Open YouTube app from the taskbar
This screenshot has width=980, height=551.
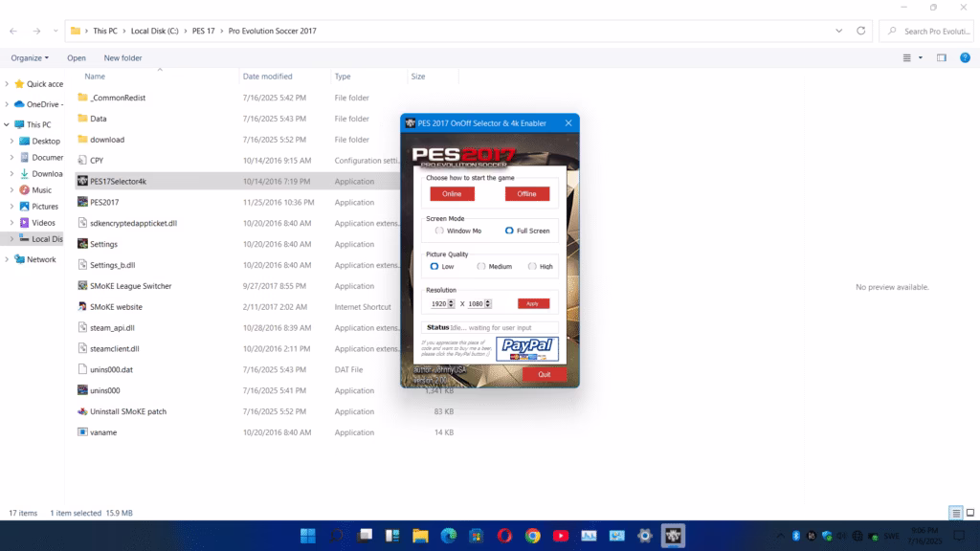pos(561,536)
